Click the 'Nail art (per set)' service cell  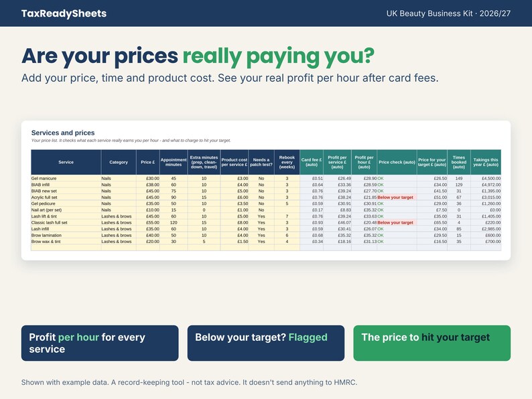(66, 210)
